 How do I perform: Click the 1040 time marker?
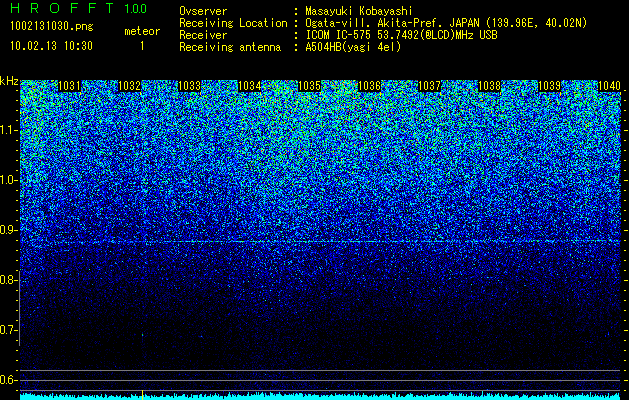click(609, 86)
